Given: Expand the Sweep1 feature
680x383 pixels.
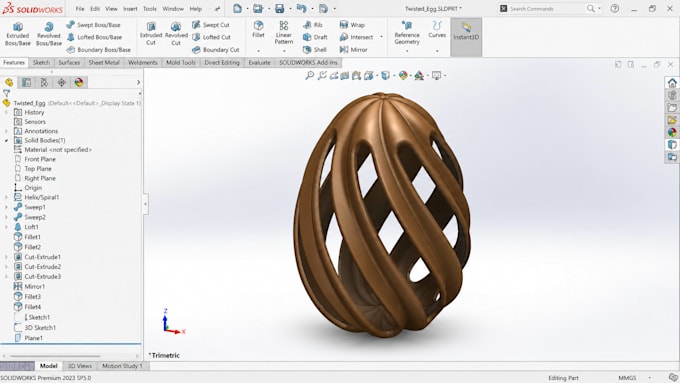Looking at the screenshot, I should pyautogui.click(x=6, y=207).
